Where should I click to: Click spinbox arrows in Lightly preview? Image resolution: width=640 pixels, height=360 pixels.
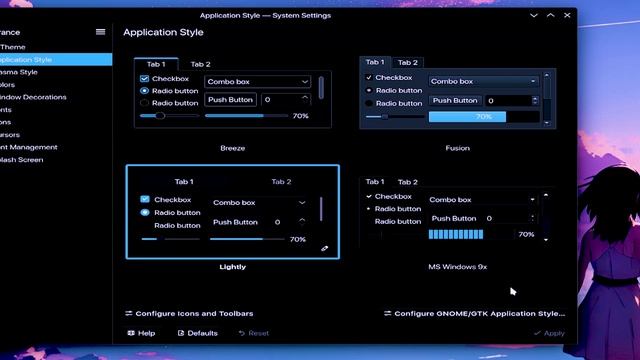302,222
